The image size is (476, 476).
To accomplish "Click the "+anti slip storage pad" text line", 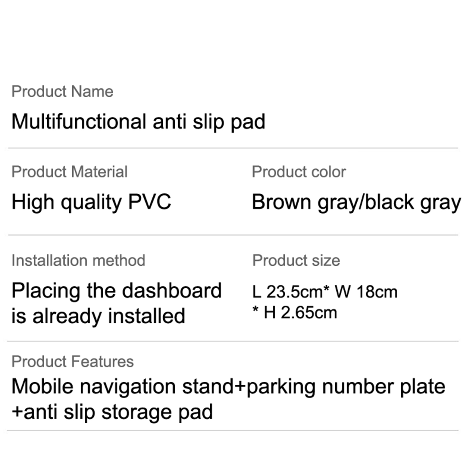I will pyautogui.click(x=112, y=412).
